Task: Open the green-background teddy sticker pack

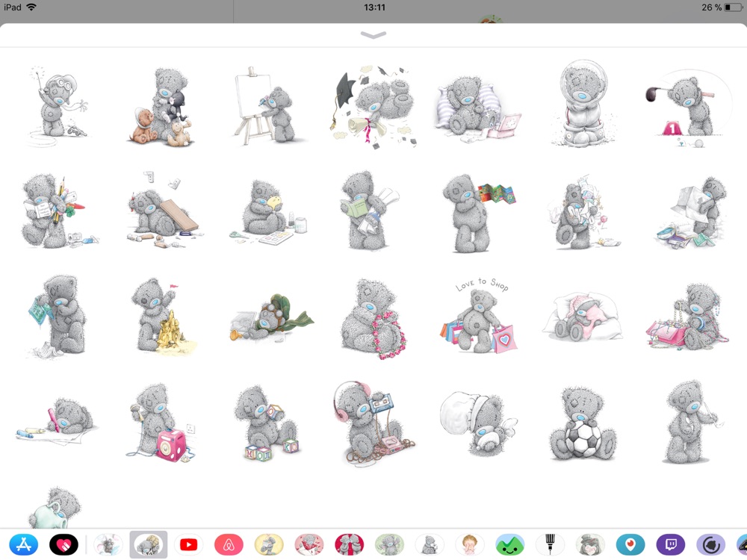Action: click(389, 545)
